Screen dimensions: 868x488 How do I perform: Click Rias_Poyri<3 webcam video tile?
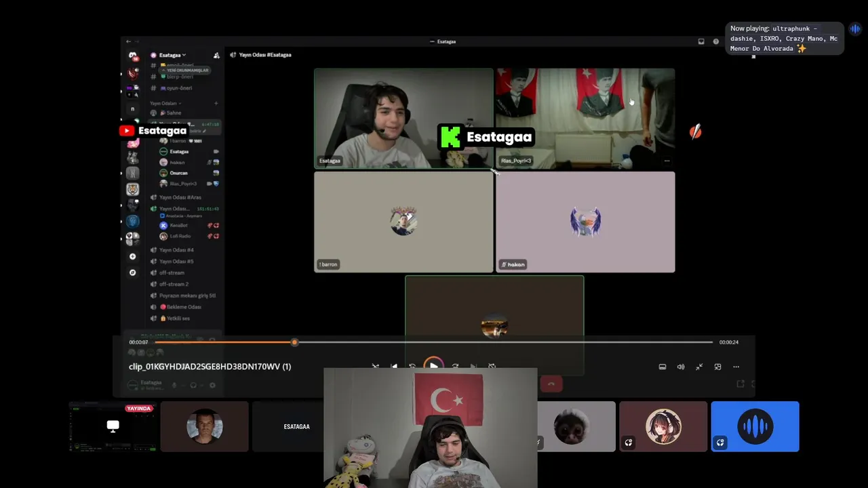(585, 118)
